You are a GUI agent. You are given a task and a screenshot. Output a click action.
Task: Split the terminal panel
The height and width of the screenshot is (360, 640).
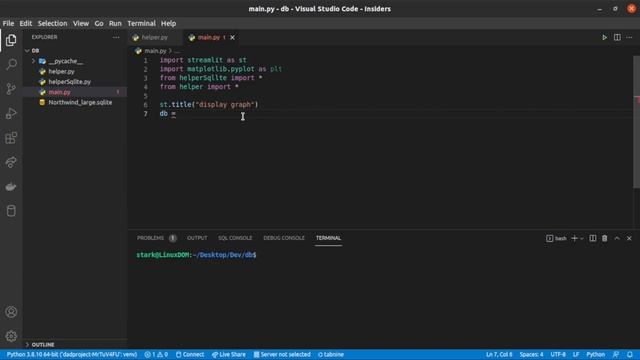[593, 238]
